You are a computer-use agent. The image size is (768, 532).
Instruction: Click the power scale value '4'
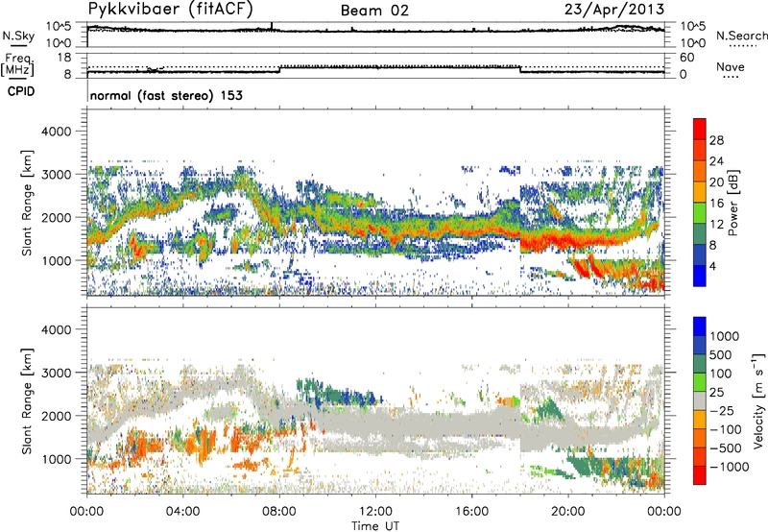tap(712, 267)
